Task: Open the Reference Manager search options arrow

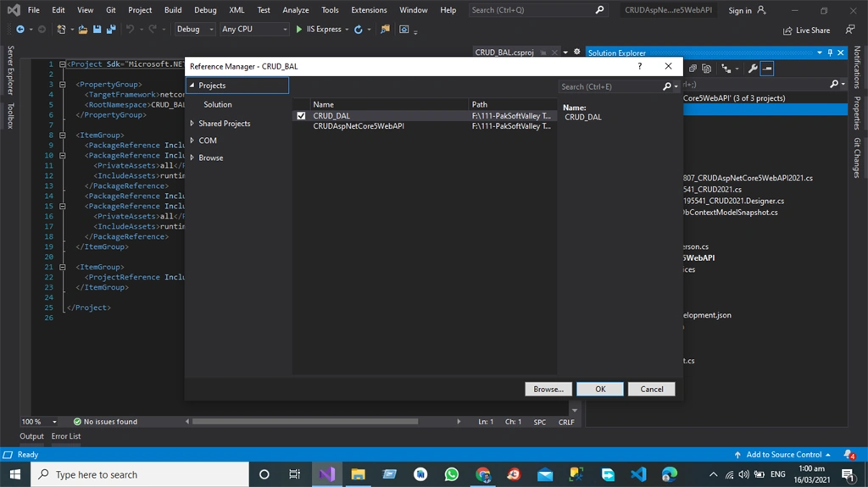Action: (676, 86)
